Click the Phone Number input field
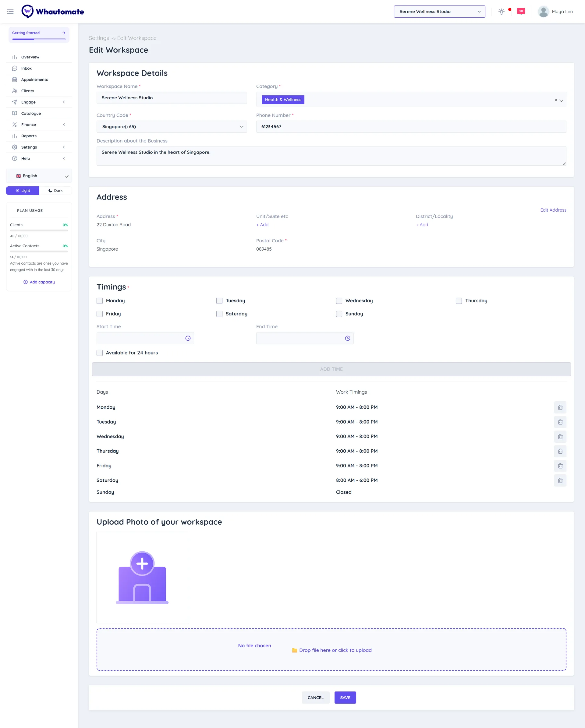 point(411,127)
